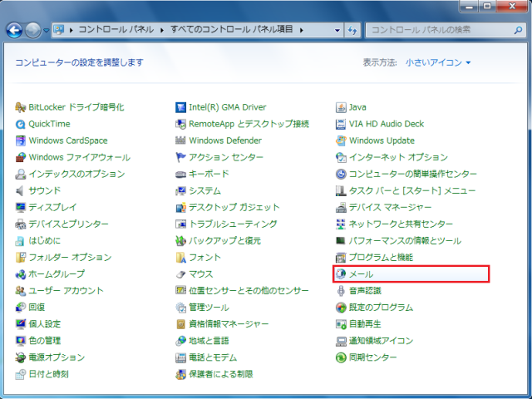
Task: Open プログラムと機能 link
Action: click(x=381, y=257)
